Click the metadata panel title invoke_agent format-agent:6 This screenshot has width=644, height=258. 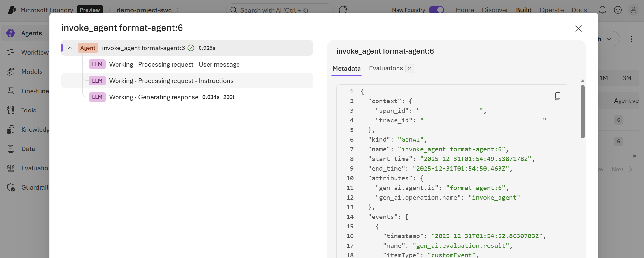385,51
